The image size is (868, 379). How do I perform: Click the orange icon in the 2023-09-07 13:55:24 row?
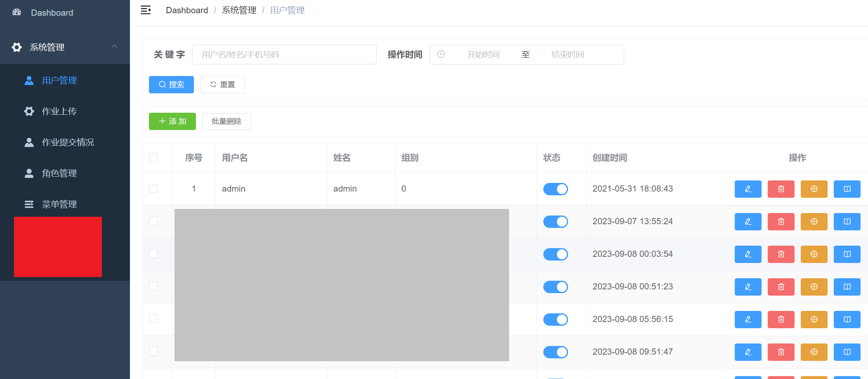[814, 222]
